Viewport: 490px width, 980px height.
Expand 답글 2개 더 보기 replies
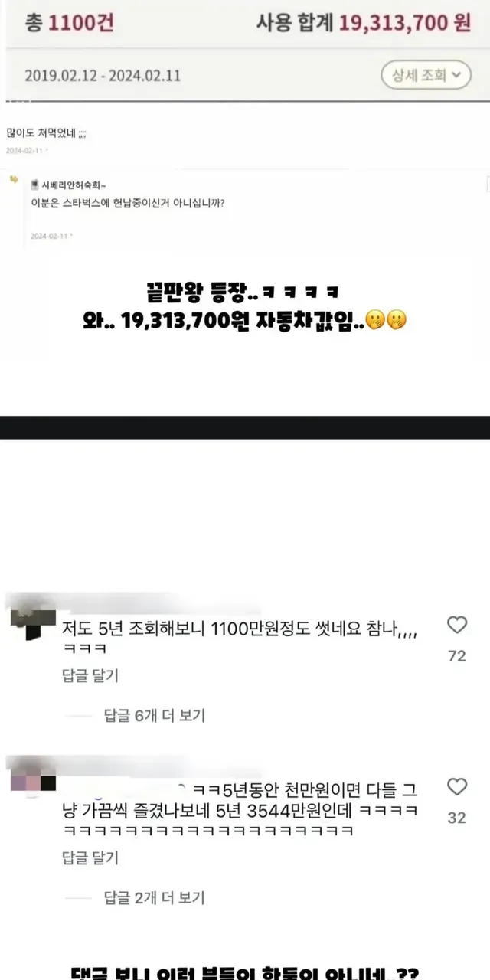coord(155,898)
